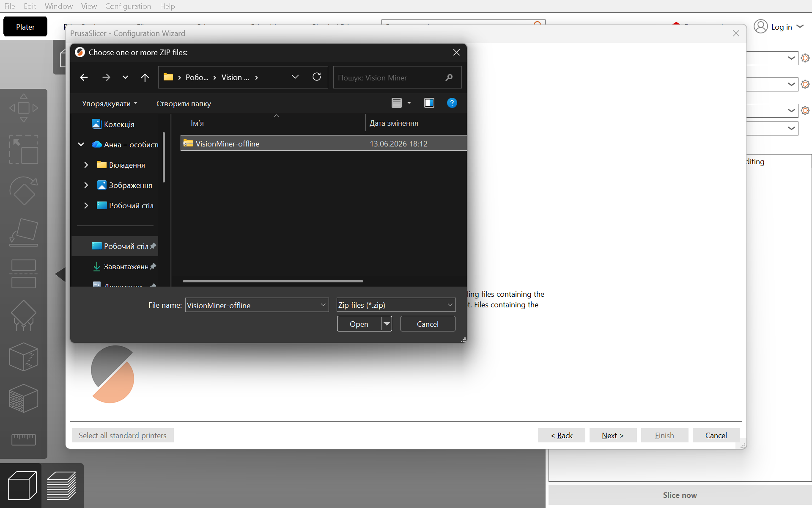Refresh the Vision Miner folder listing
This screenshot has width=812, height=508.
click(x=317, y=77)
